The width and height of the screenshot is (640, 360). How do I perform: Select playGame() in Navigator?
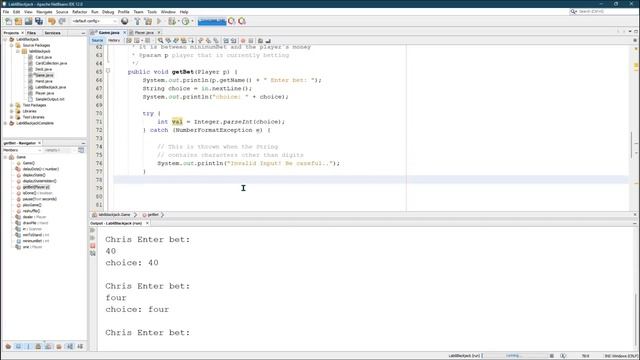(x=32, y=205)
